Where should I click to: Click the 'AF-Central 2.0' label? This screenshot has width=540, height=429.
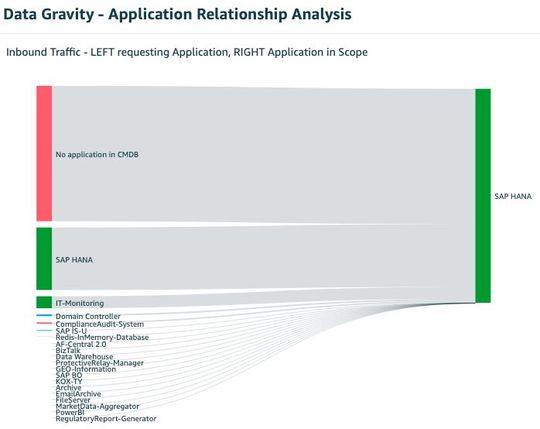[x=81, y=344]
